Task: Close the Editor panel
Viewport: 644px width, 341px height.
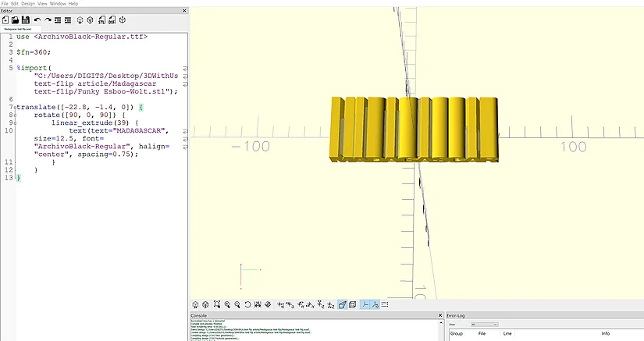Action: click(x=184, y=11)
